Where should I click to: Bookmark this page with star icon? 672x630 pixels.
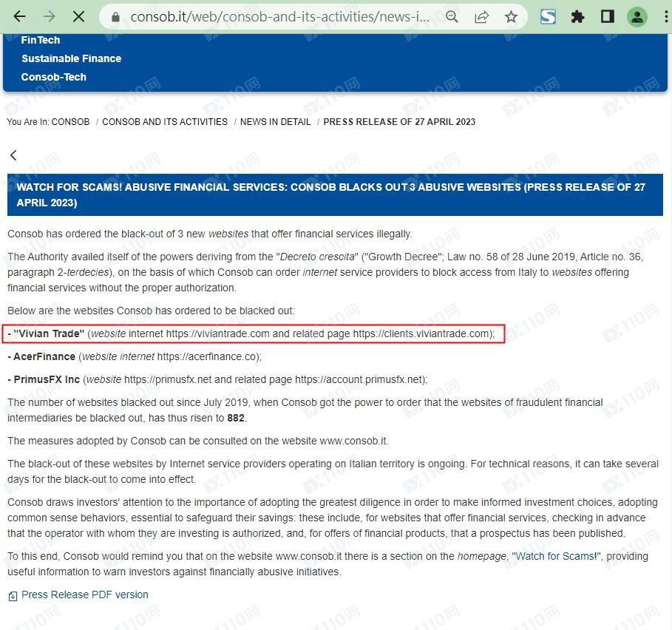(x=511, y=16)
